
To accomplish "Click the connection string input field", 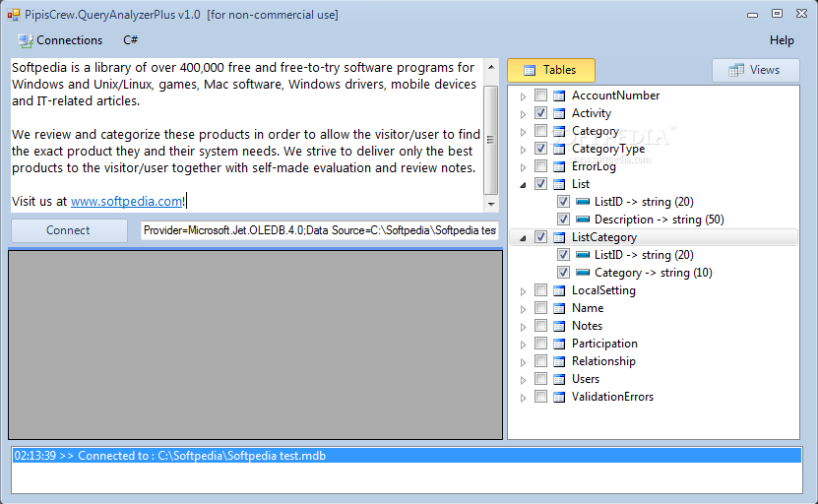I will point(319,230).
